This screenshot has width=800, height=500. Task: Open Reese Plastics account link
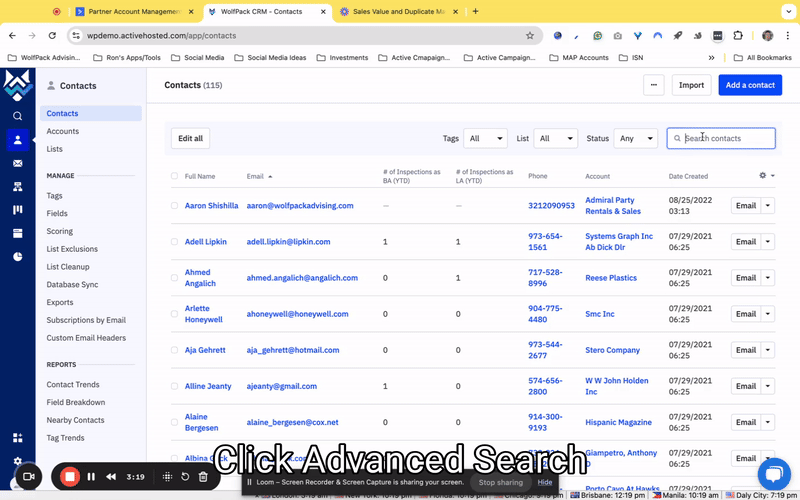(x=611, y=278)
